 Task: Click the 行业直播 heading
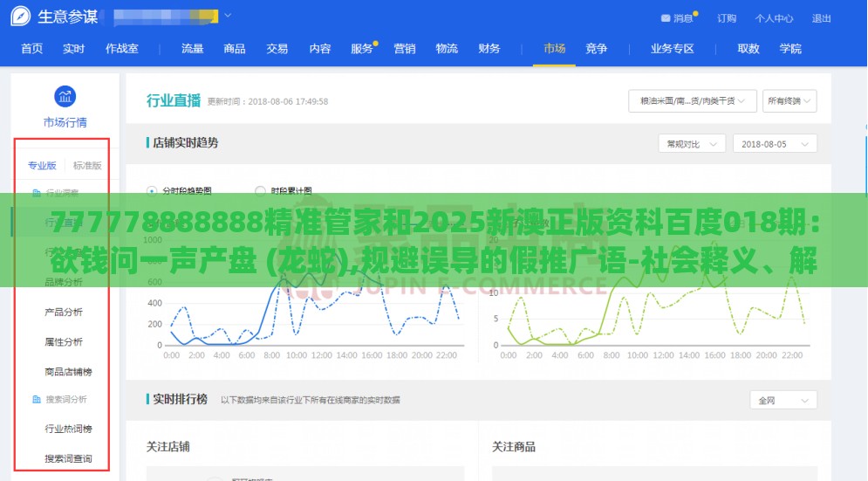(x=174, y=100)
